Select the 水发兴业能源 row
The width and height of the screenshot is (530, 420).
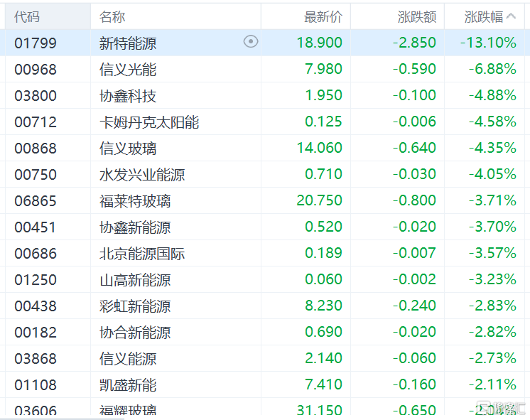(x=265, y=174)
